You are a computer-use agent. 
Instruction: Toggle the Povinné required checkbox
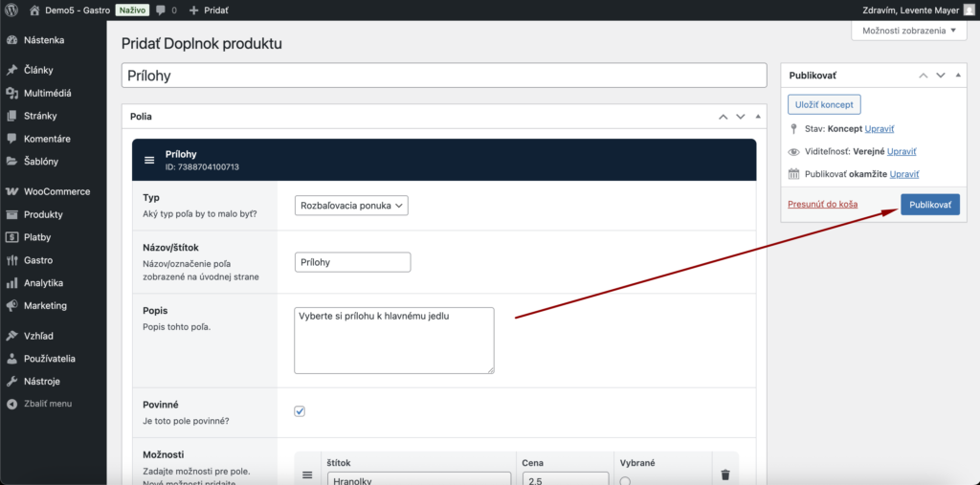click(300, 411)
